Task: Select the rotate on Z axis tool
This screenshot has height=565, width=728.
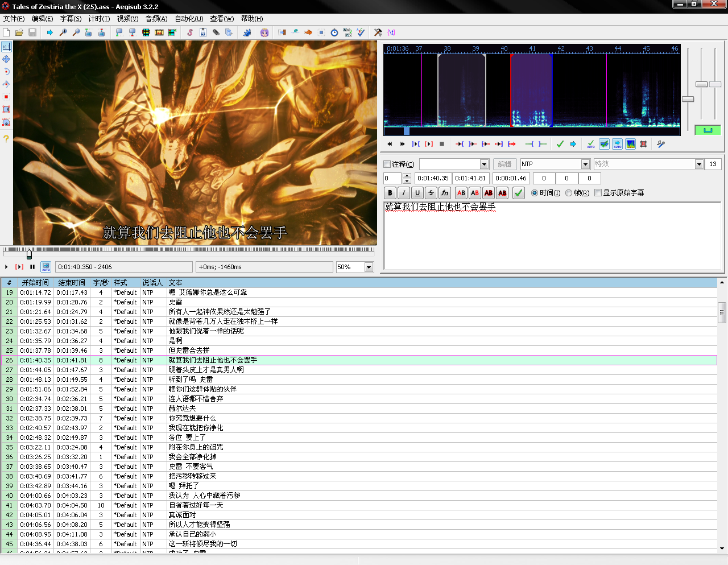Action: 6,72
